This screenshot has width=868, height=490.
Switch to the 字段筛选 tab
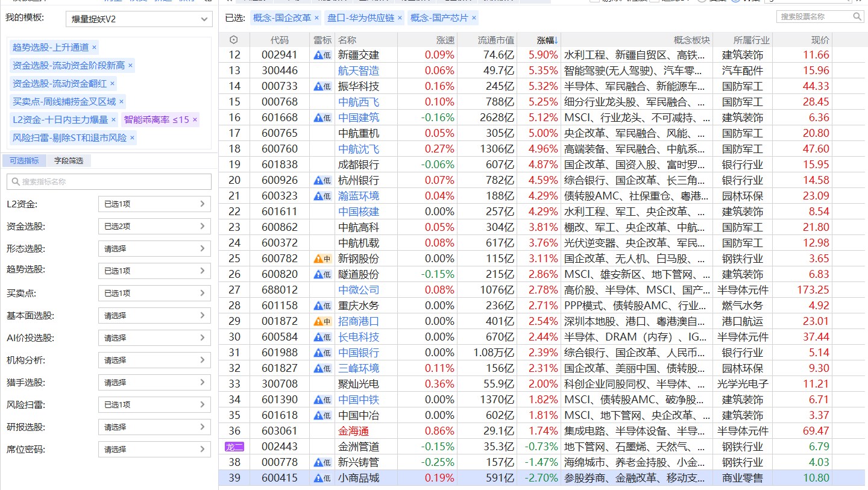point(69,161)
